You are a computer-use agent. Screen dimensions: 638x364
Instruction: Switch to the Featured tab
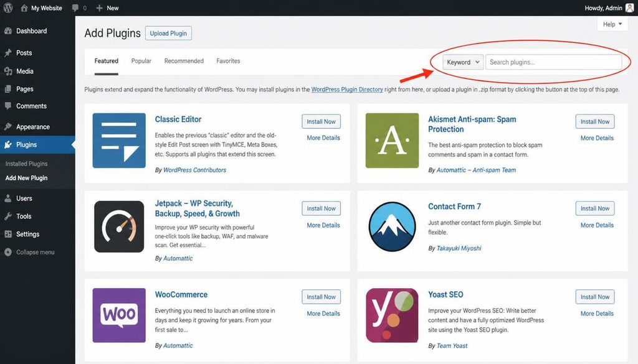pos(106,61)
